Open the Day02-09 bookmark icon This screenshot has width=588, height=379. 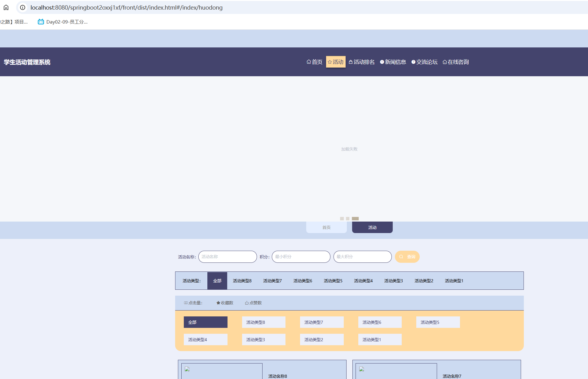pyautogui.click(x=41, y=22)
